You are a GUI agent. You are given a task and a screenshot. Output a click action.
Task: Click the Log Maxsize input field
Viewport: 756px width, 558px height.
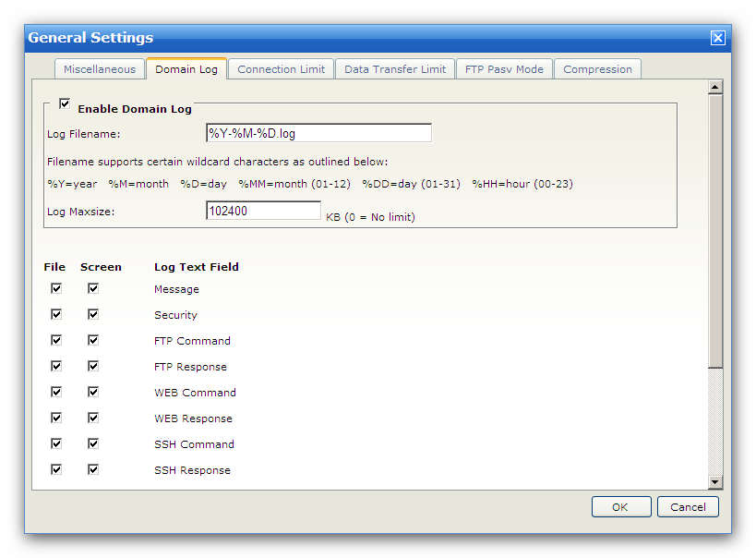coord(263,211)
